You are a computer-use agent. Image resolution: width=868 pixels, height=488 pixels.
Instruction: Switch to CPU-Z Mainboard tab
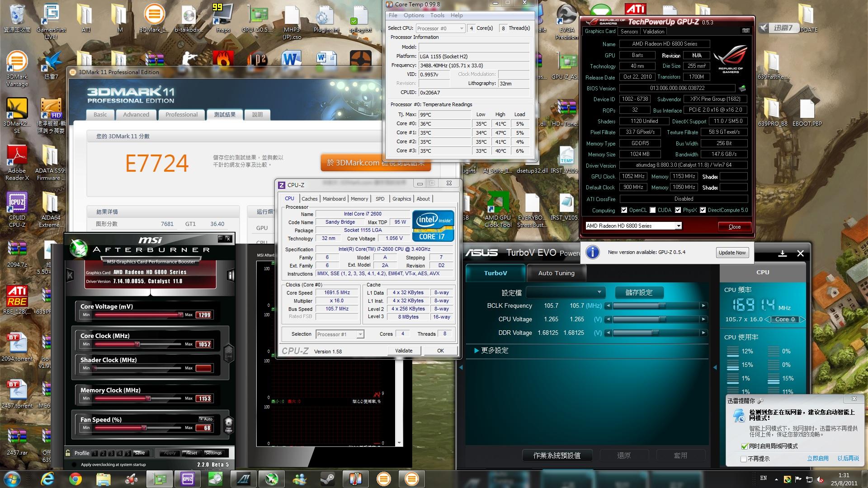(x=334, y=199)
